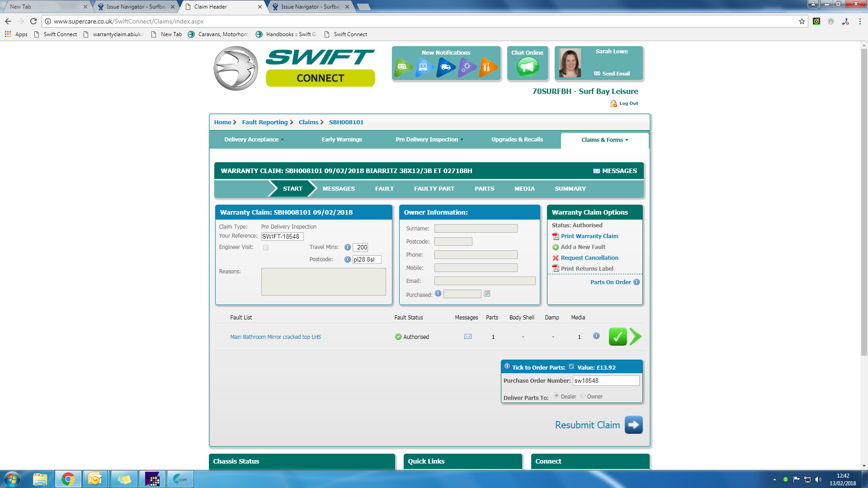
Task: Toggle the Engineer Visit checkbox
Action: tap(266, 248)
